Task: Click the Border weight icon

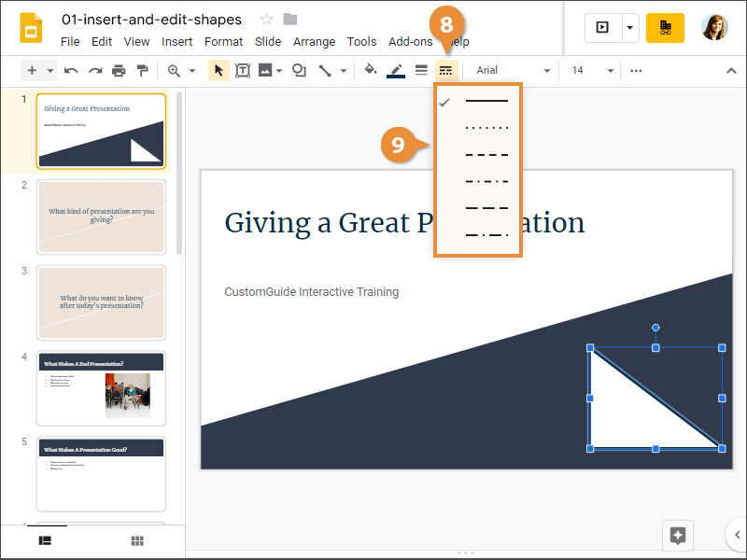Action: (x=421, y=71)
